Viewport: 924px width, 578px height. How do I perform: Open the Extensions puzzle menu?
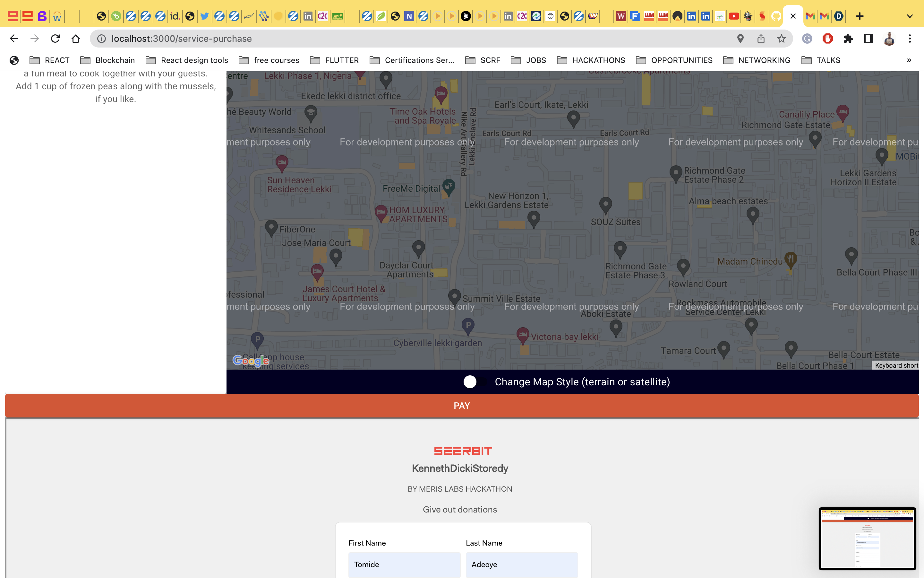[848, 39]
